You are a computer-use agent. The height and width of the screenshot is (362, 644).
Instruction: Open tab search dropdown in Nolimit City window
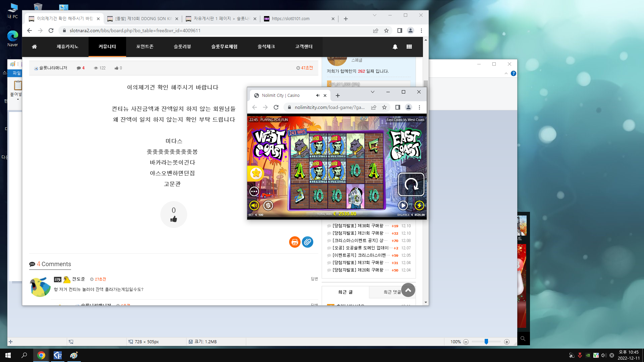click(x=373, y=92)
